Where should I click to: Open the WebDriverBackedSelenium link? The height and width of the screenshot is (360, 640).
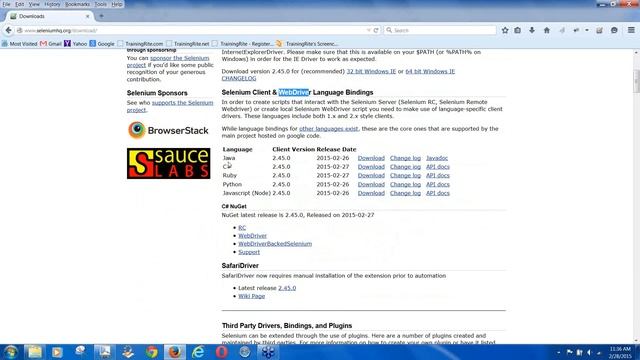(x=275, y=244)
